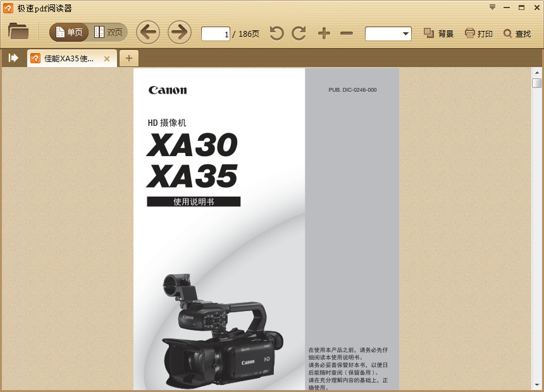This screenshot has height=392, width=544.
Task: Click the 打印 print button
Action: (478, 34)
